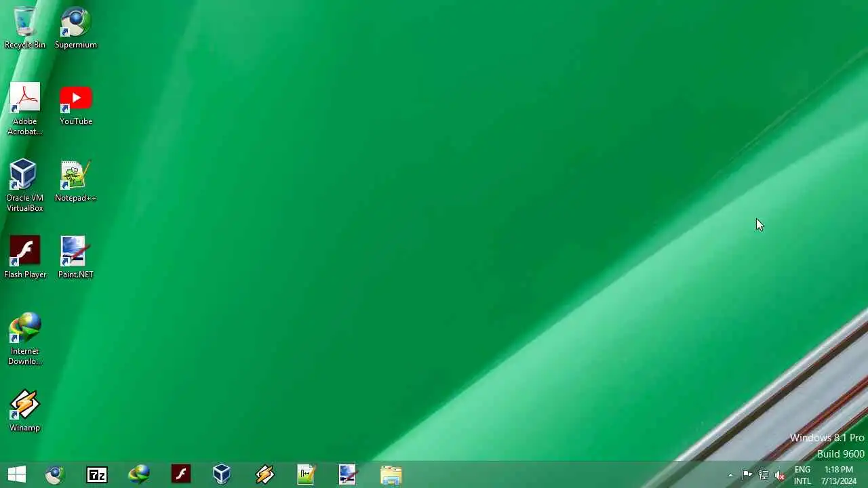Select the Adobe Acrobat desktop shortcut
The image size is (868, 488).
point(25,109)
